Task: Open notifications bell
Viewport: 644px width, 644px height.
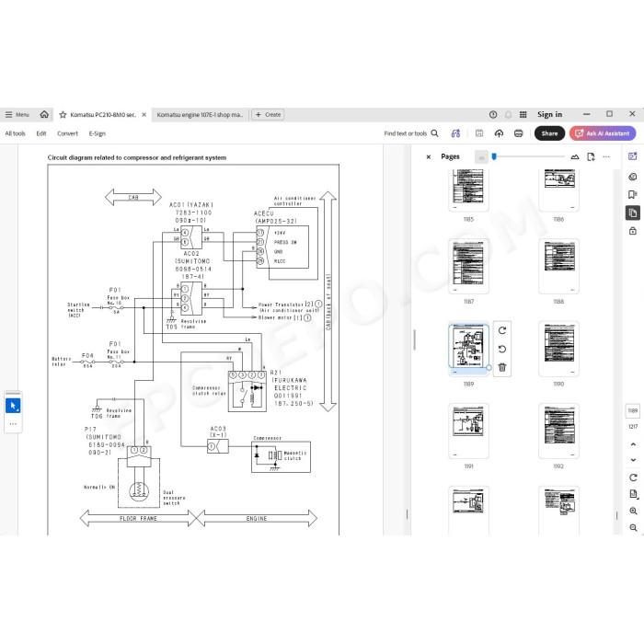Action: pyautogui.click(x=508, y=115)
